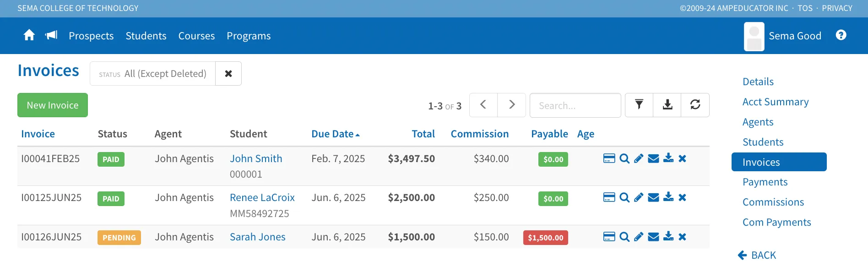Email invoice I00125JUN25

pos(654,197)
